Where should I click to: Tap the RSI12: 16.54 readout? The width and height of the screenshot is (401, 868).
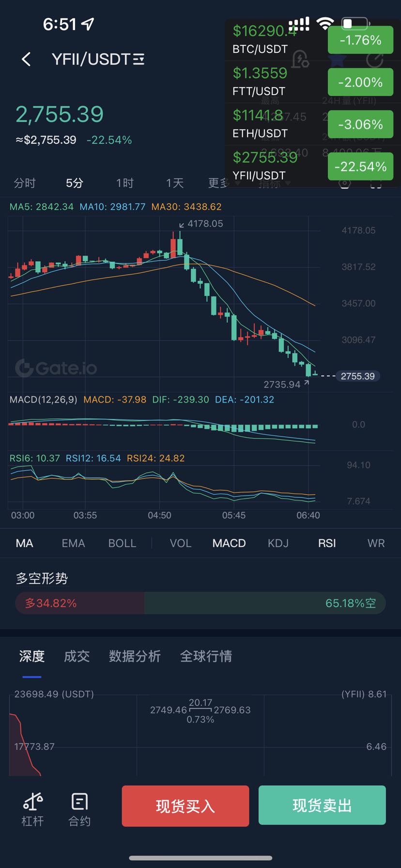tap(93, 458)
